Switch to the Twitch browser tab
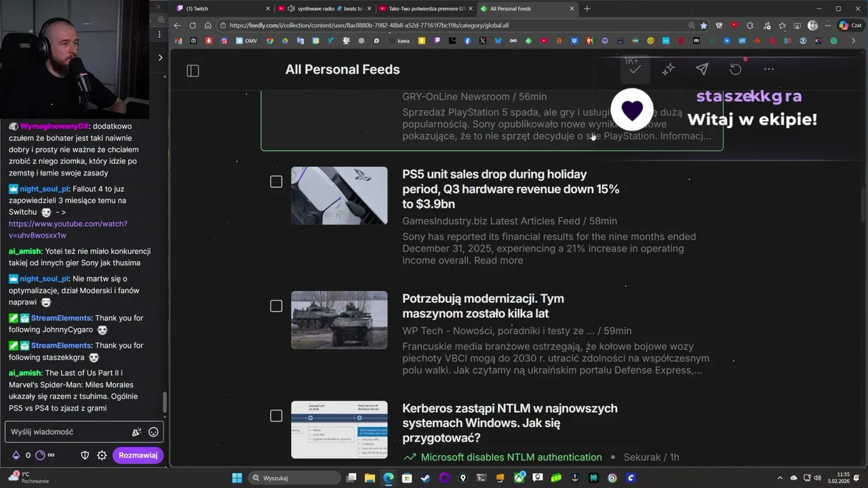This screenshot has width=868, height=488. 220,9
